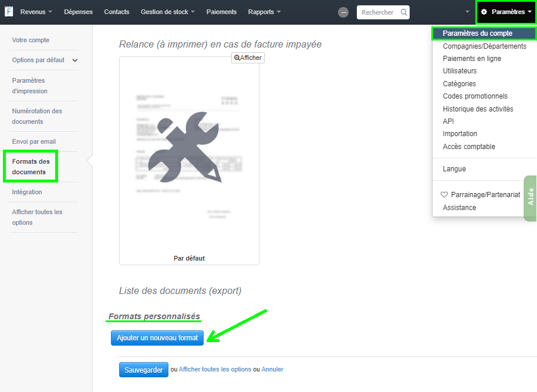537x392 pixels.
Task: Expand the Rapports dropdown
Action: coord(264,12)
